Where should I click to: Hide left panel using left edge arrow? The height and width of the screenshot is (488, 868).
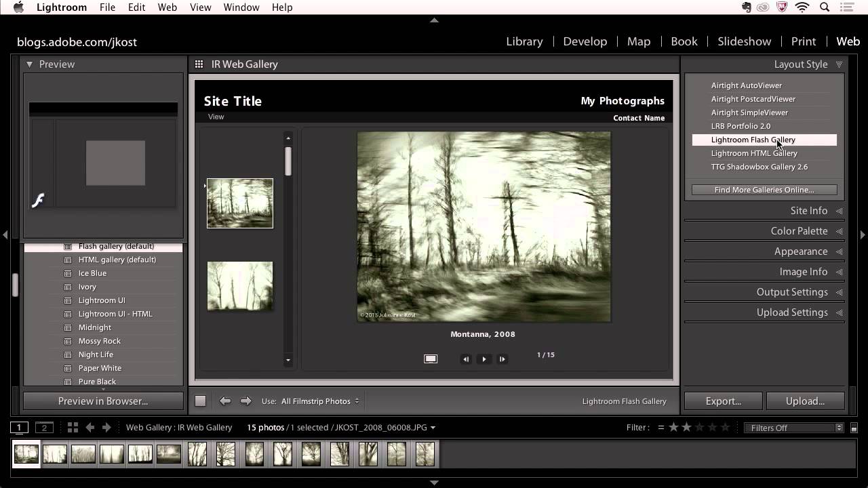(x=5, y=235)
